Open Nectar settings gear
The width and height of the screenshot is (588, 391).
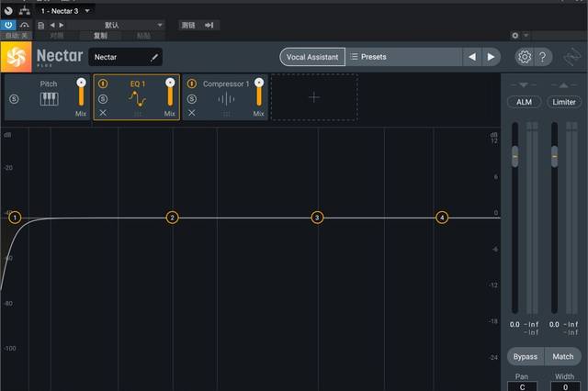pos(525,57)
